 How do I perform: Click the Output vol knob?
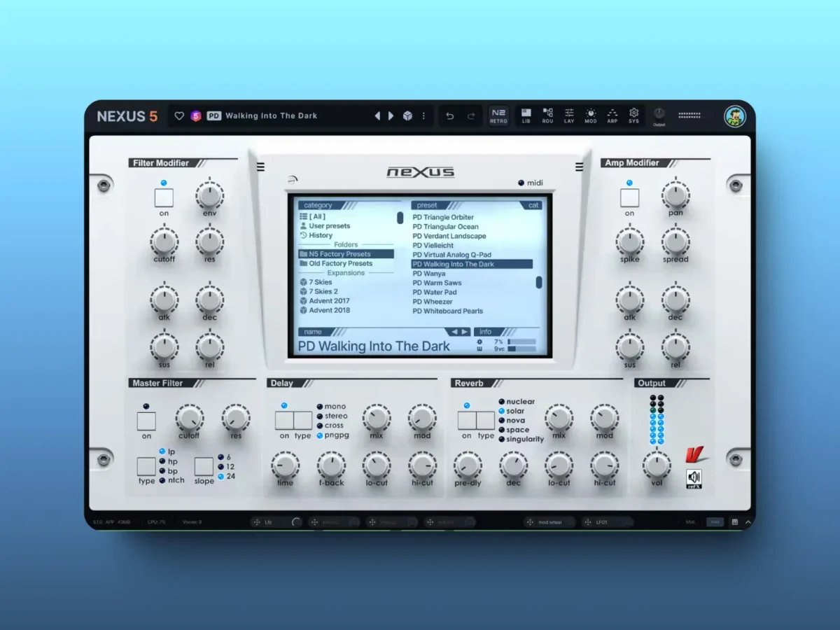657,464
